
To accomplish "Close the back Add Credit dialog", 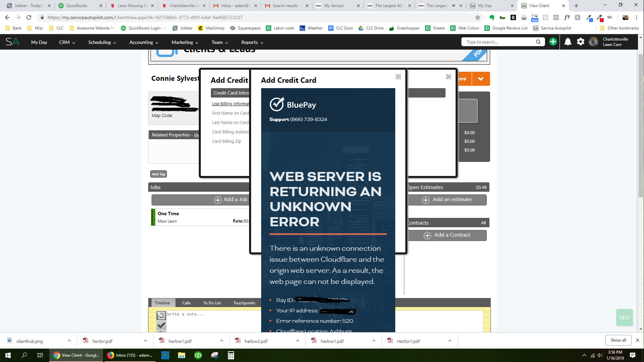I will coord(448,77).
